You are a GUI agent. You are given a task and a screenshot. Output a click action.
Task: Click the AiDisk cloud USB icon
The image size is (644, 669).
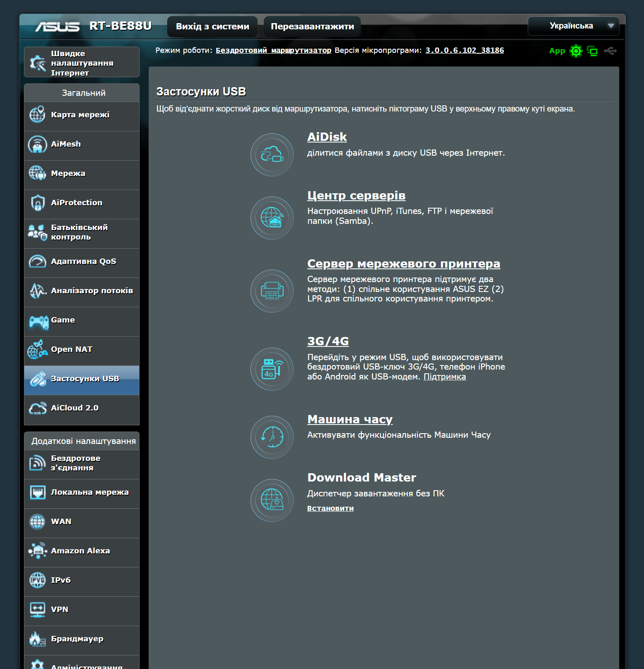272,155
